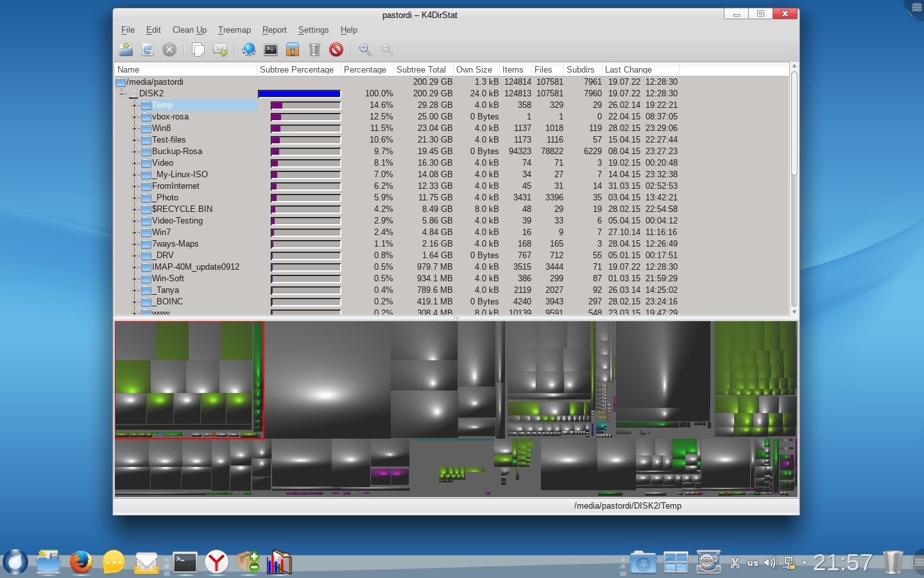
Task: Click the Move to trash bin toolbar icon
Action: [x=314, y=49]
